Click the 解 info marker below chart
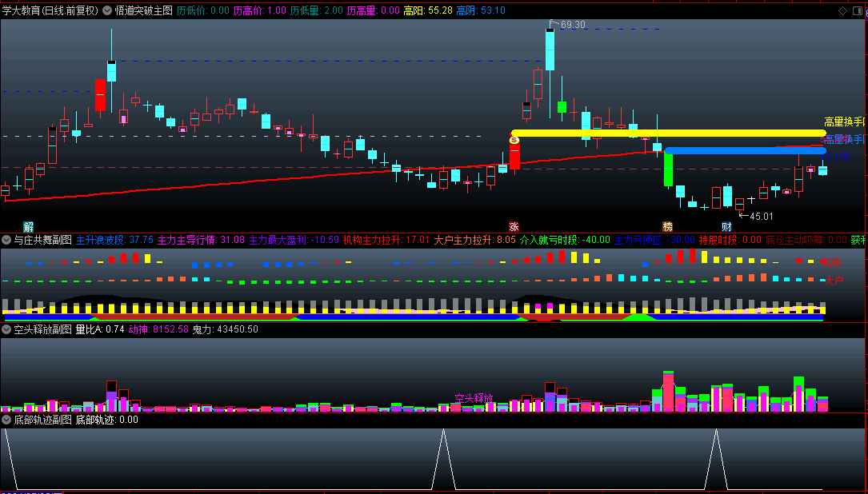The height and width of the screenshot is (494, 868). click(28, 226)
